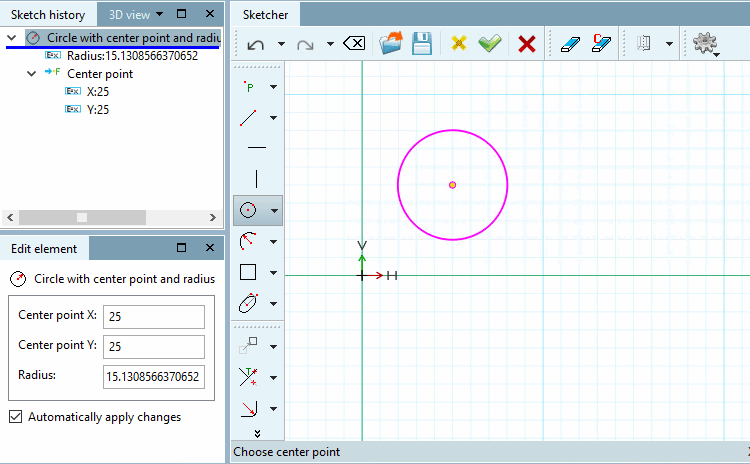This screenshot has height=464, width=750.
Task: Click the Center point X input field
Action: (x=154, y=317)
